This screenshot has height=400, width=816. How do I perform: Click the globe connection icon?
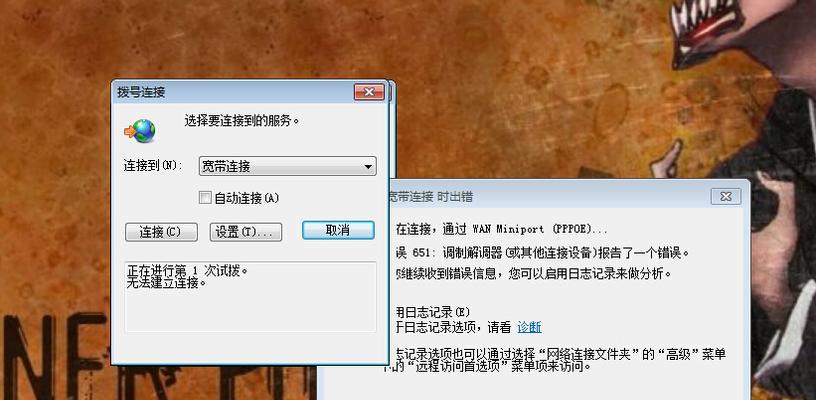139,131
